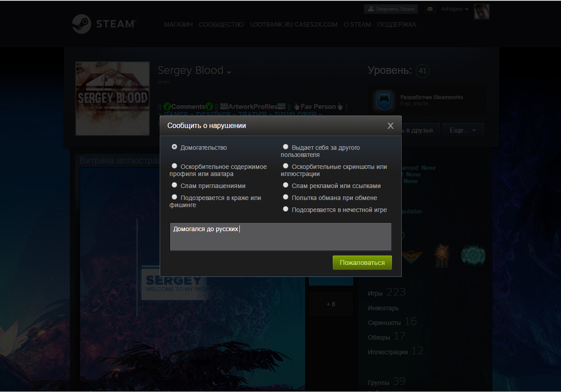Click the Уровень label

(390, 70)
